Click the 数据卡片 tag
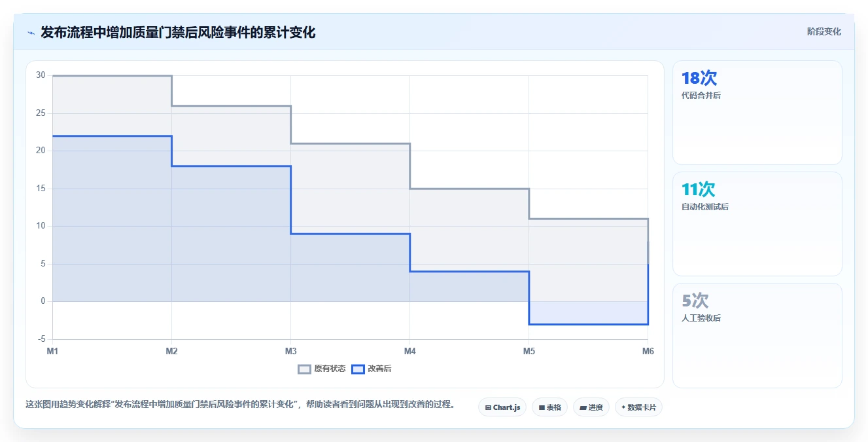 coord(639,407)
